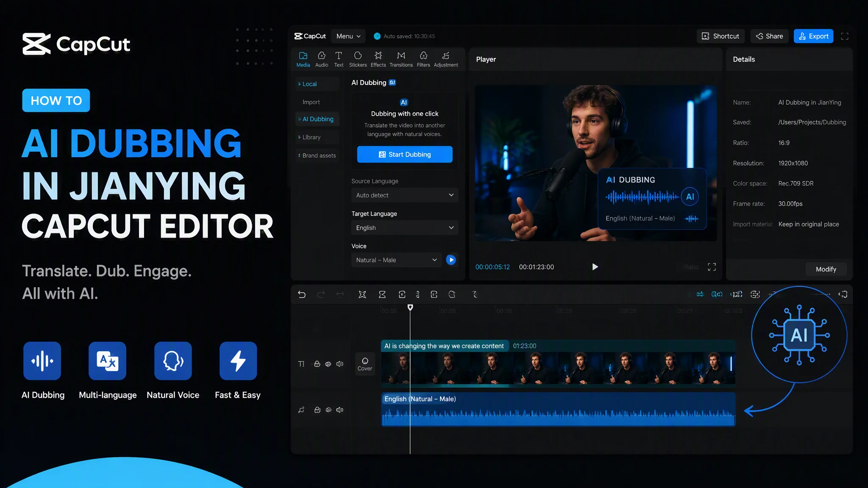The height and width of the screenshot is (488, 868).
Task: Click the Cover button on the video track
Action: pyautogui.click(x=365, y=364)
